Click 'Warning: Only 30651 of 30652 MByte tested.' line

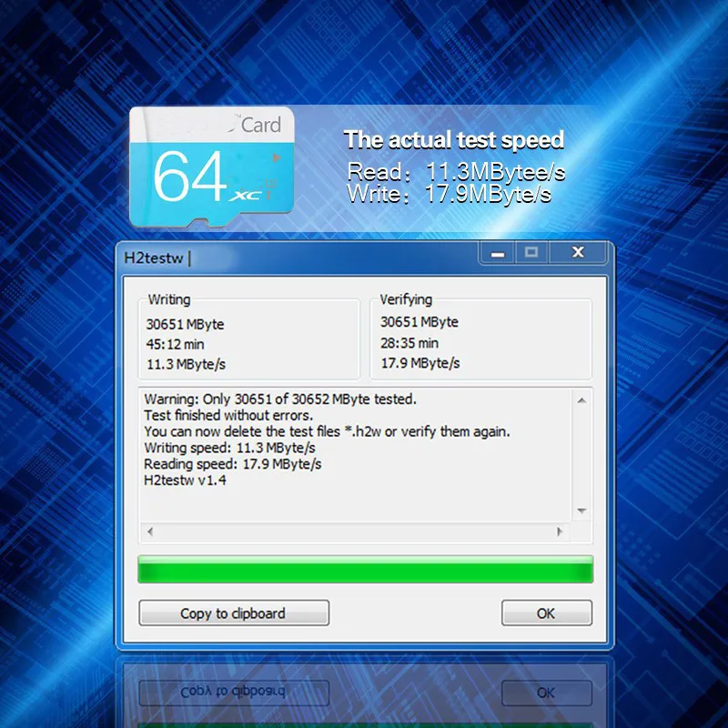[280, 399]
